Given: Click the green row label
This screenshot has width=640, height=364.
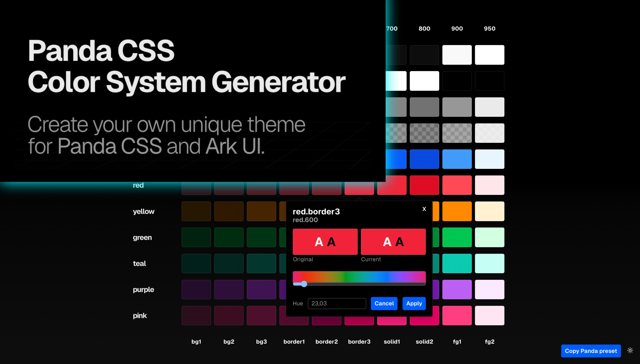Looking at the screenshot, I should coord(142,238).
